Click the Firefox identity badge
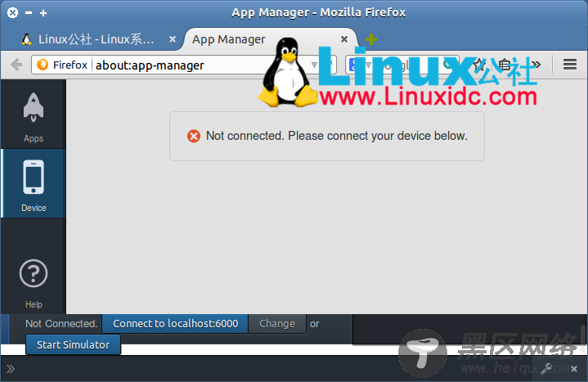The height and width of the screenshot is (382, 588). click(62, 65)
